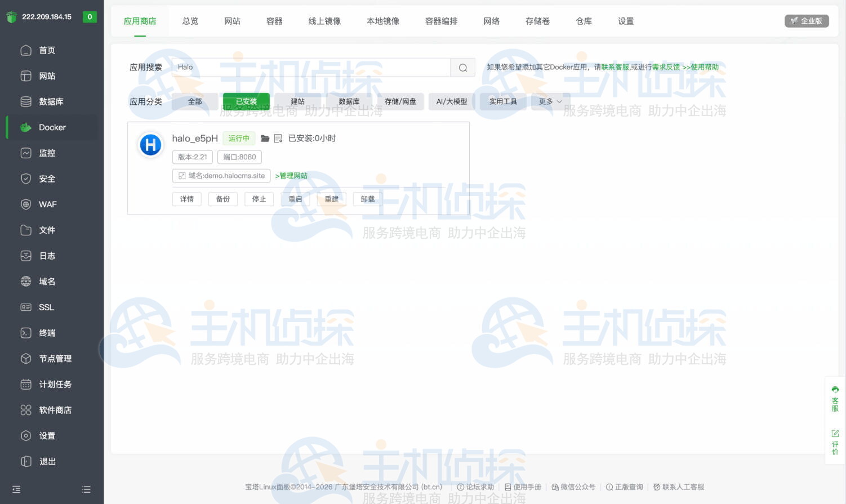
Task: Click the bottom sidebar list icon
Action: coord(86,489)
